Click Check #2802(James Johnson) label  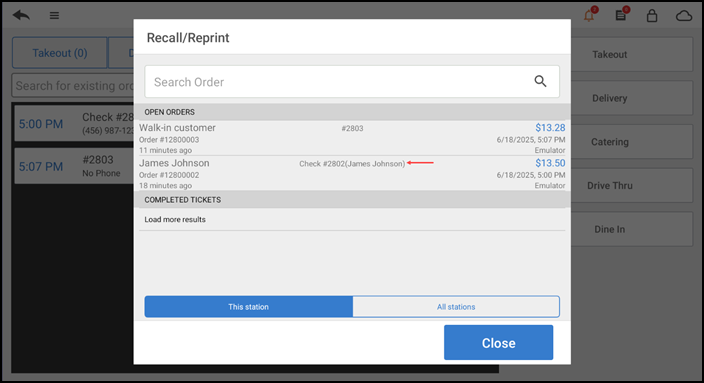(x=352, y=164)
